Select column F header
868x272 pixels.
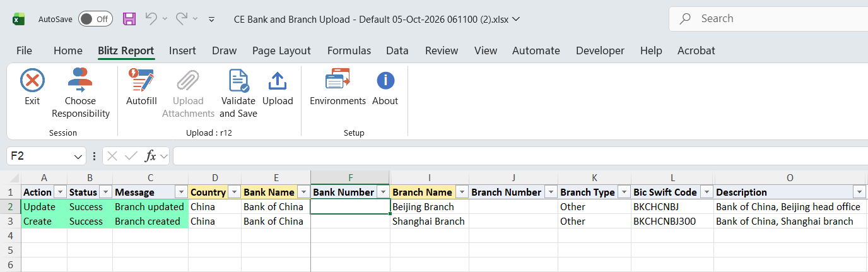[x=351, y=178]
